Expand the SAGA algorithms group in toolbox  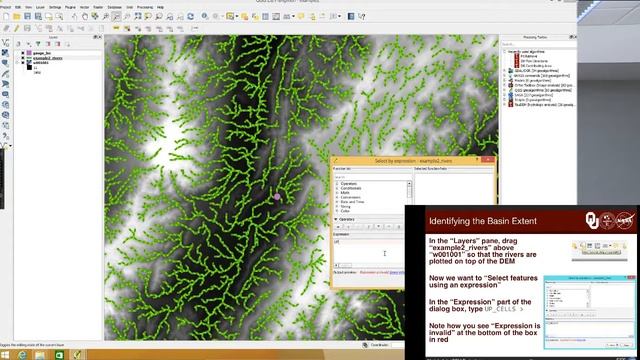pyautogui.click(x=505, y=95)
